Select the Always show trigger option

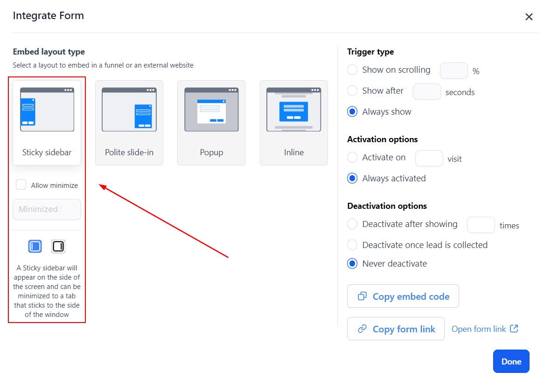click(x=352, y=111)
